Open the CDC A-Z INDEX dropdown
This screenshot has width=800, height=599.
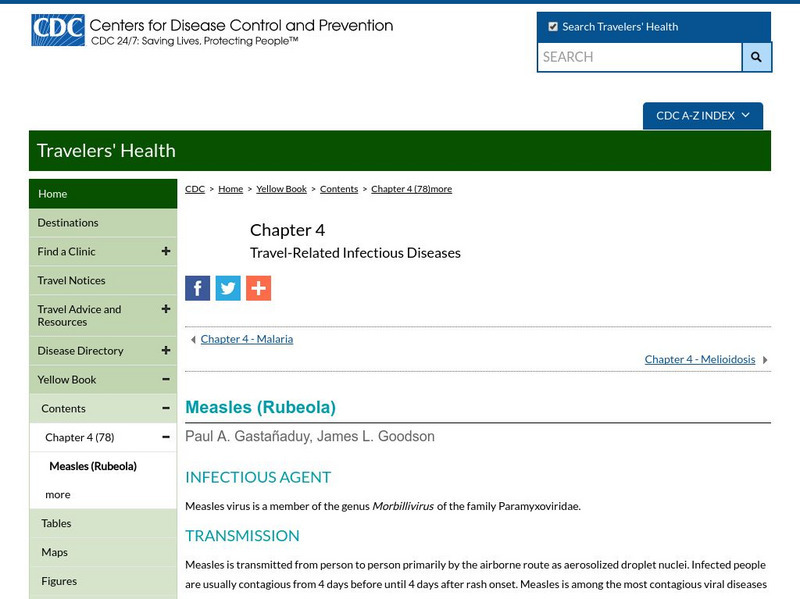click(x=704, y=115)
